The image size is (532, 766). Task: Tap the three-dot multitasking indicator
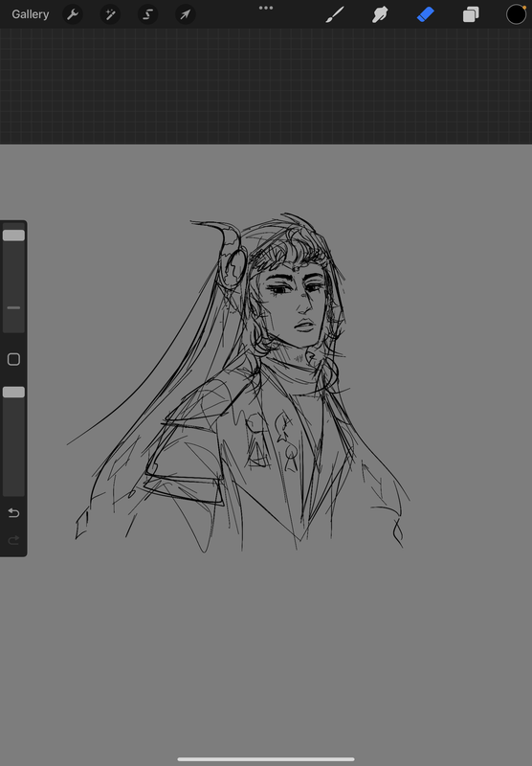pos(266,8)
